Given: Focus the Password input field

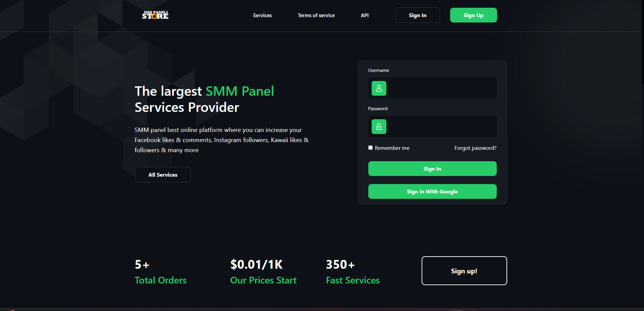Looking at the screenshot, I should pos(441,127).
